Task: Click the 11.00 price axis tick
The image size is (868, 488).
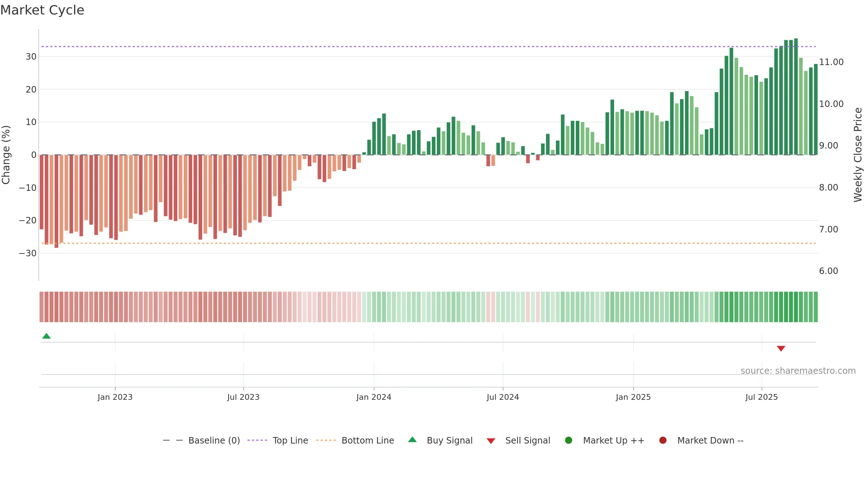Action: point(831,62)
